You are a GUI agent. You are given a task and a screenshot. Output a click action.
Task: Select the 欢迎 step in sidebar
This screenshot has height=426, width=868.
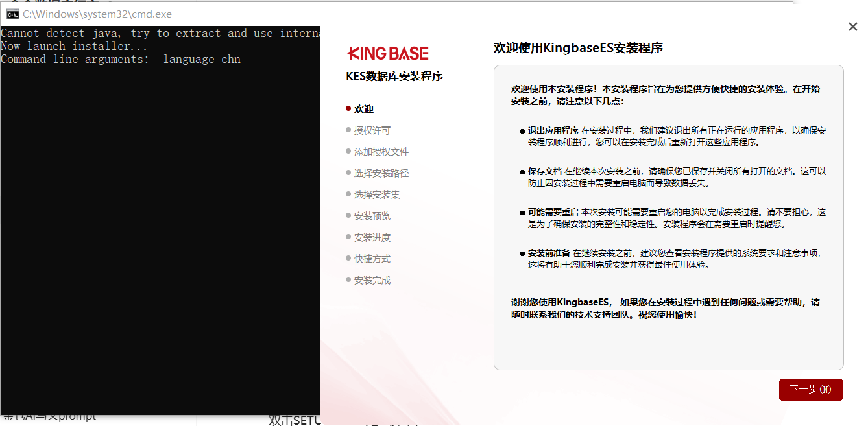click(x=360, y=109)
